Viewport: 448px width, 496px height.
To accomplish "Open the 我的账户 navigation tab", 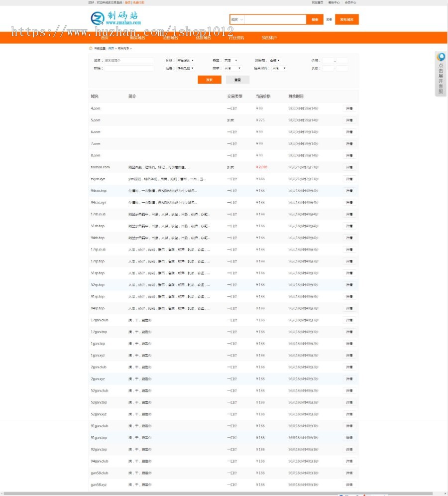I will (269, 38).
